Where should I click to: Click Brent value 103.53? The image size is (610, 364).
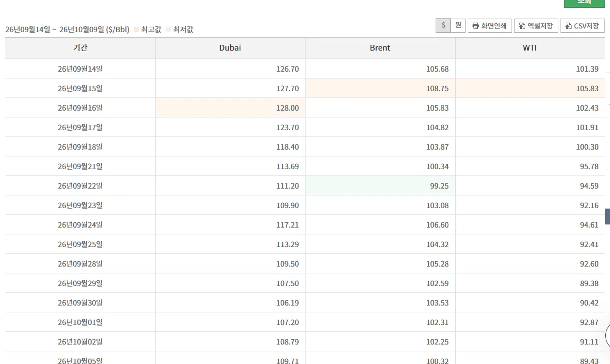pos(437,302)
